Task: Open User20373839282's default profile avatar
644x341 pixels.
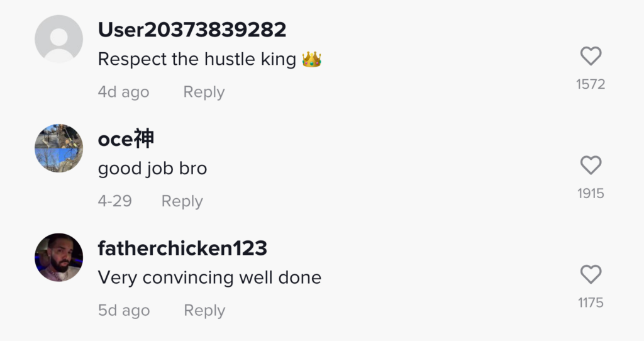Action: click(x=58, y=39)
